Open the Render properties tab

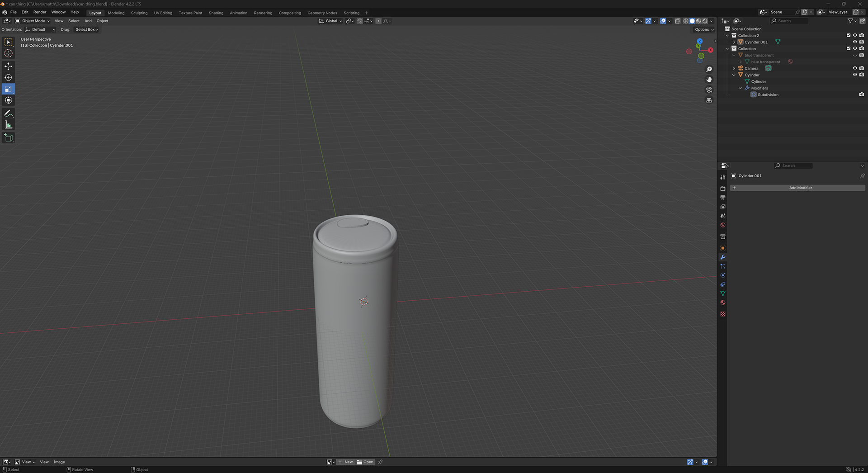tap(722, 189)
